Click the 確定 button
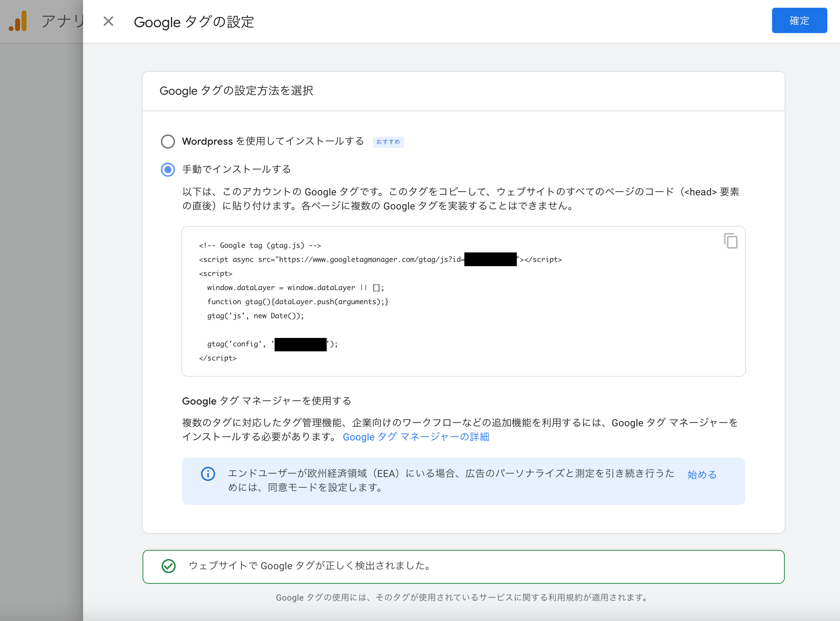The height and width of the screenshot is (621, 840). point(799,20)
